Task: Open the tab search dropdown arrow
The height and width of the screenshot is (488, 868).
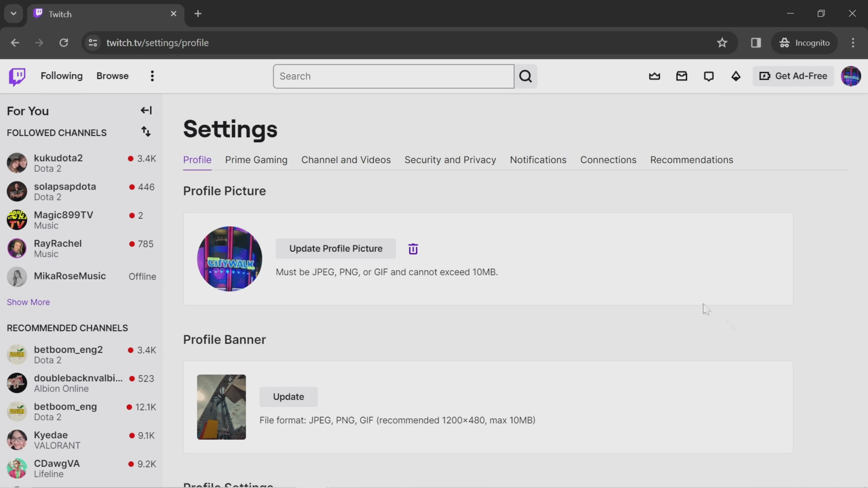Action: (14, 14)
